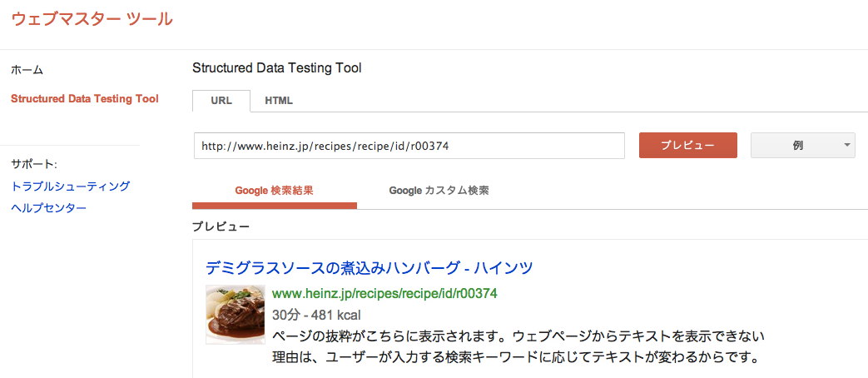Select the Google 検索結果 tab
The height and width of the screenshot is (378, 868).
tap(275, 191)
